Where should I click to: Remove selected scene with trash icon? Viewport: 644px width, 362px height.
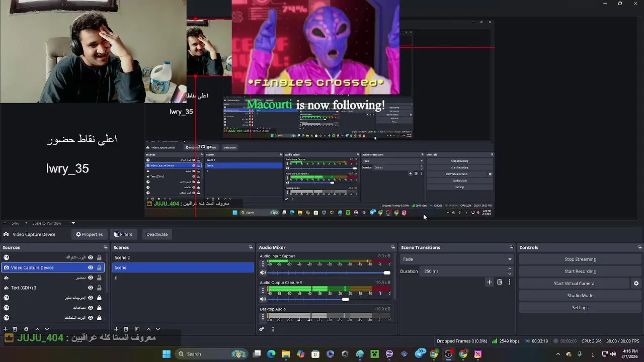126,329
